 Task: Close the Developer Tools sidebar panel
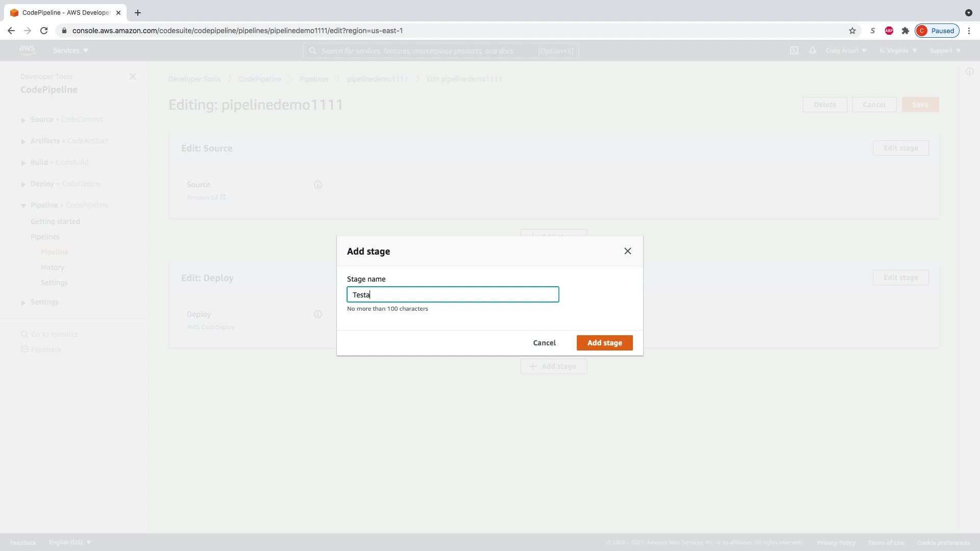coord(133,77)
